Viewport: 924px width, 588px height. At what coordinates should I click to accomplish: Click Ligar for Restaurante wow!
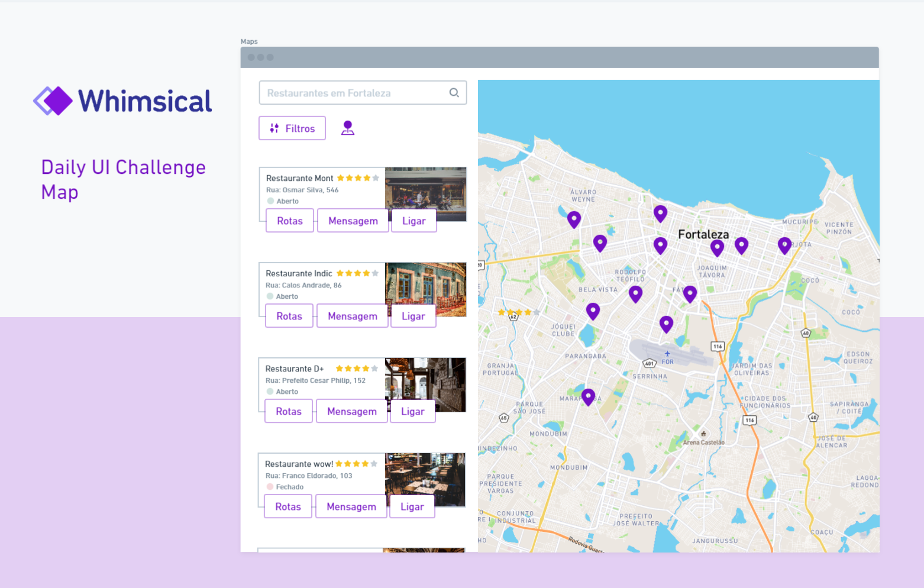point(412,506)
